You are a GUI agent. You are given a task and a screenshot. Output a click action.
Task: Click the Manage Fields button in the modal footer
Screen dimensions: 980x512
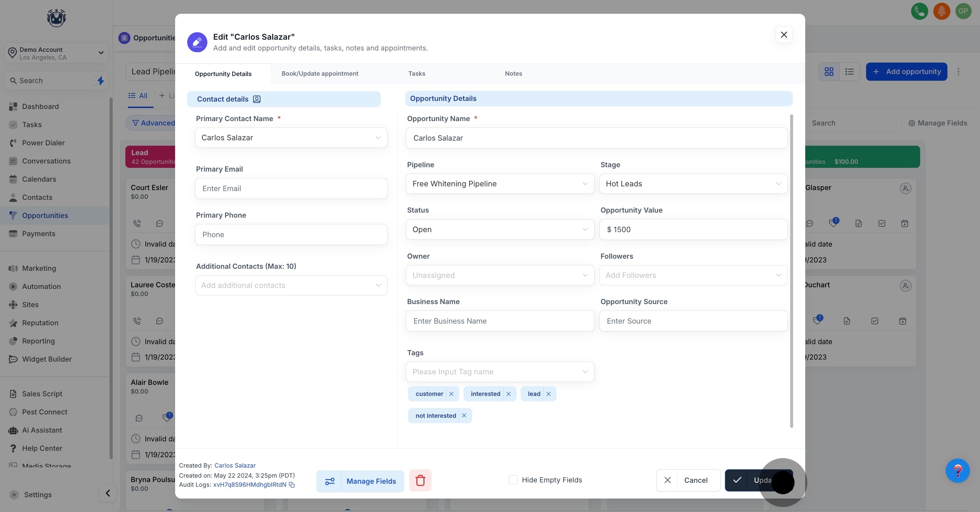[360, 481]
